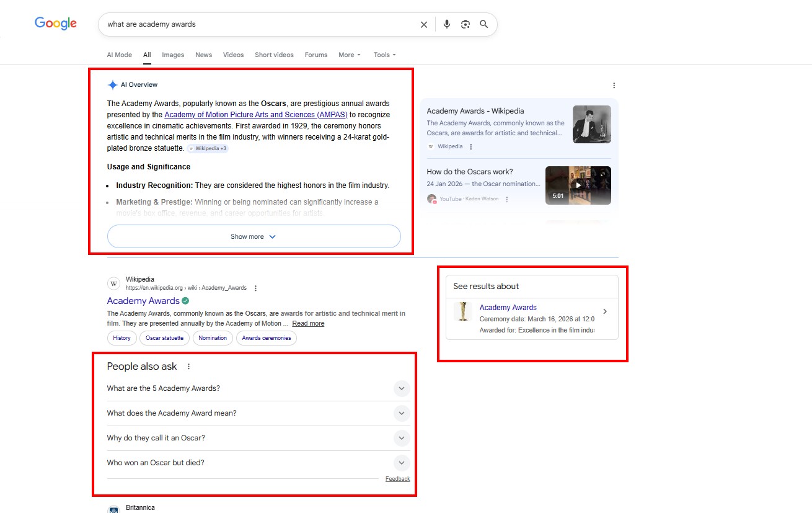
Task: Expand 'What are the 5 Academy Awards?'
Action: [402, 388]
